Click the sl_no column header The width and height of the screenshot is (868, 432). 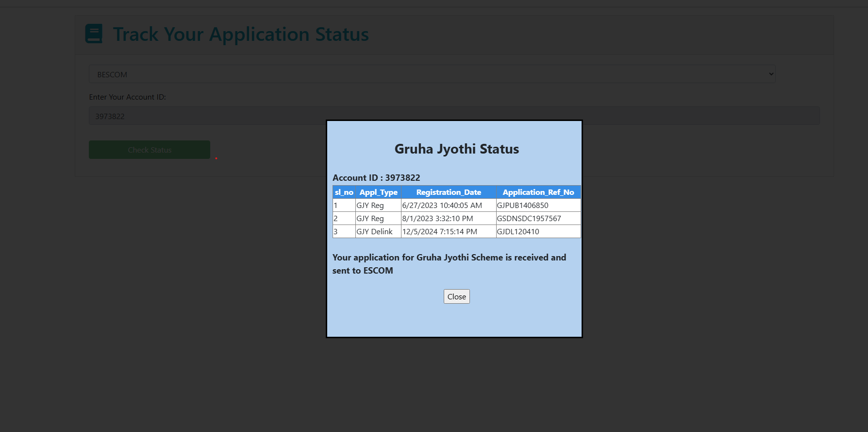[x=344, y=192]
